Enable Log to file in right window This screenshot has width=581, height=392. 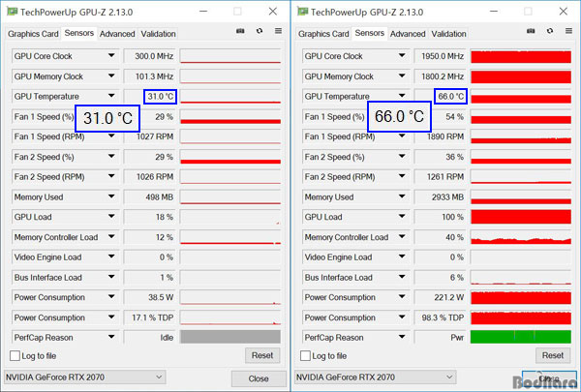point(305,355)
